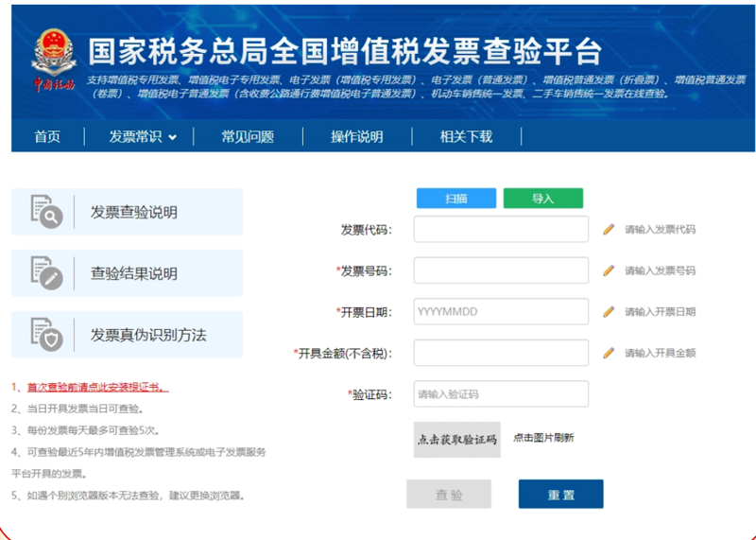Click the 请输入开具金额 hint text
Image resolution: width=756 pixels, height=540 pixels.
point(660,354)
